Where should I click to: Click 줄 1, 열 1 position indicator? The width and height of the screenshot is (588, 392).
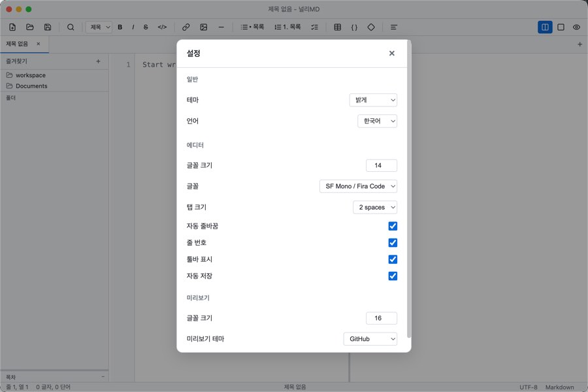coord(17,387)
